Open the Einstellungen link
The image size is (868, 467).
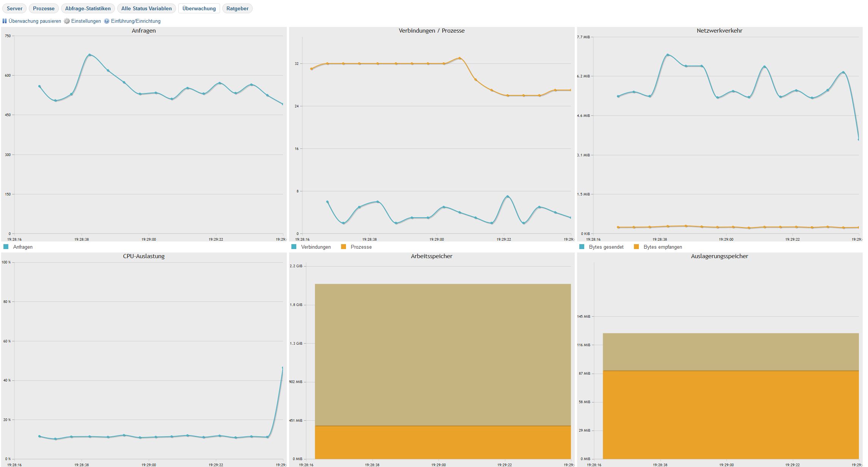[86, 21]
